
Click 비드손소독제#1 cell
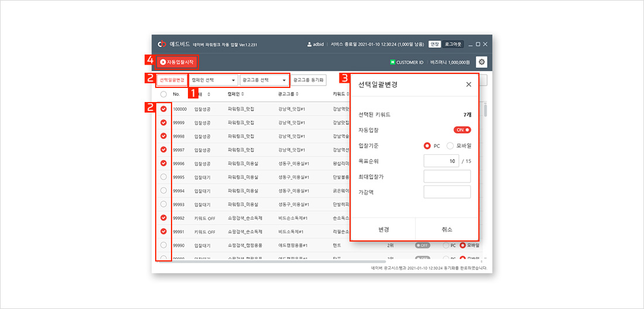(294, 218)
